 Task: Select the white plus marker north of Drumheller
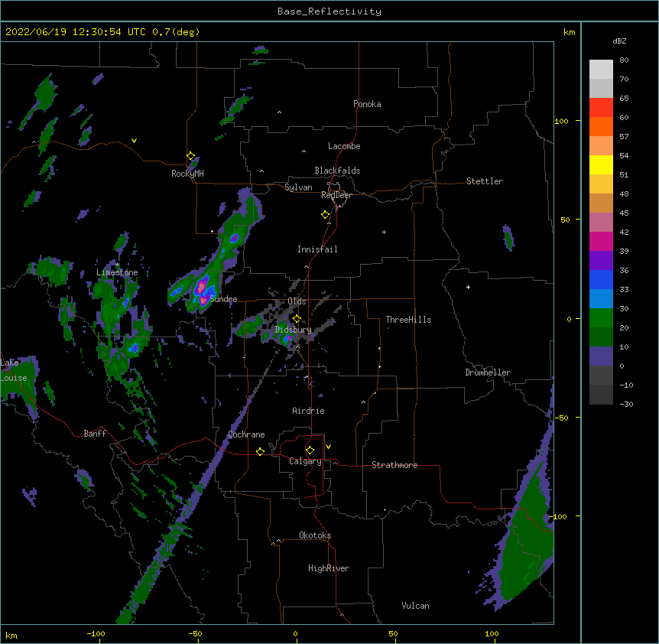pos(468,287)
